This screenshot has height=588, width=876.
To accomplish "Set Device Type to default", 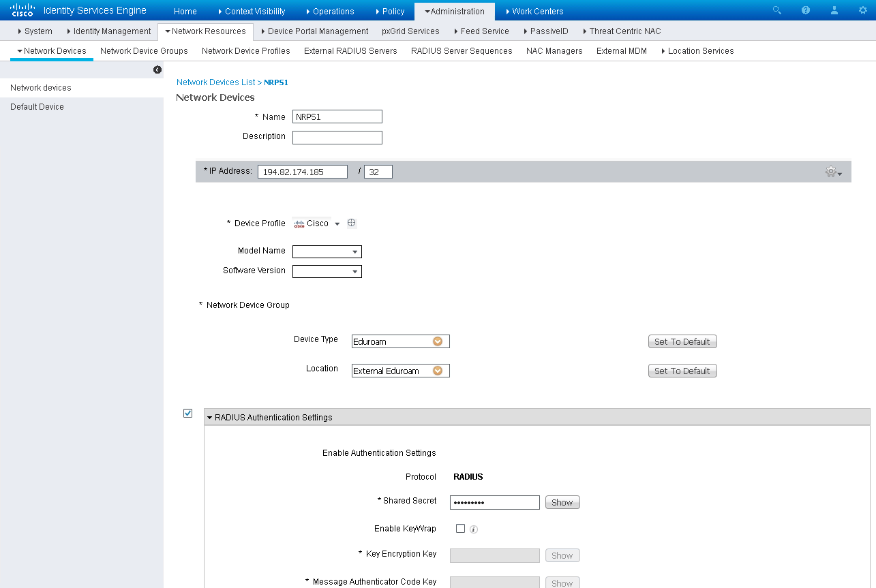I will pyautogui.click(x=682, y=341).
